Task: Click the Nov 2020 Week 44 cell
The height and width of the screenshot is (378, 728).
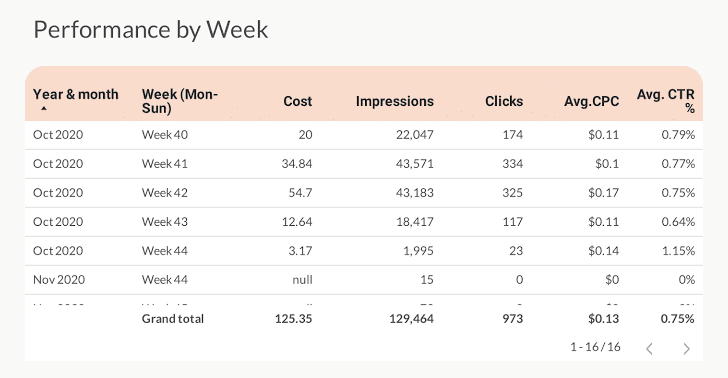Action: point(165,280)
